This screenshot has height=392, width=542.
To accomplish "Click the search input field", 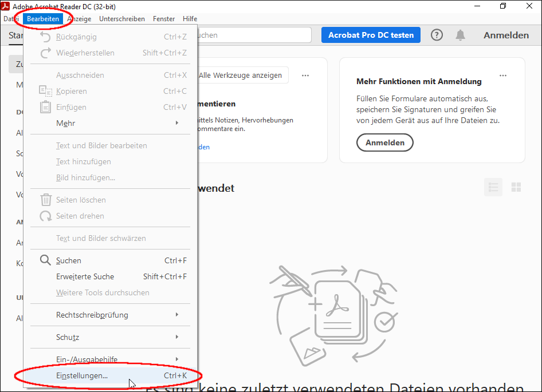I will 254,35.
